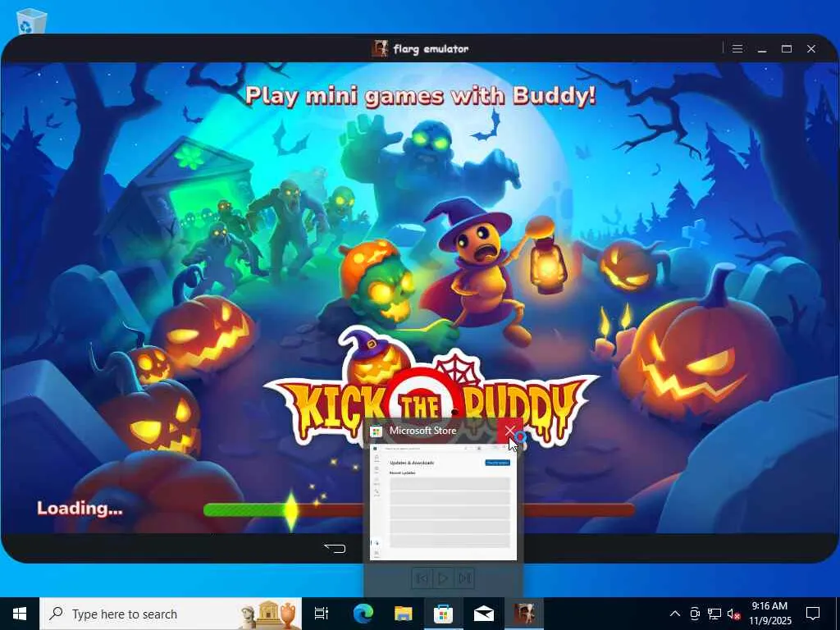The width and height of the screenshot is (840, 630).
Task: Minimize the flarg emulator window
Action: [762, 48]
